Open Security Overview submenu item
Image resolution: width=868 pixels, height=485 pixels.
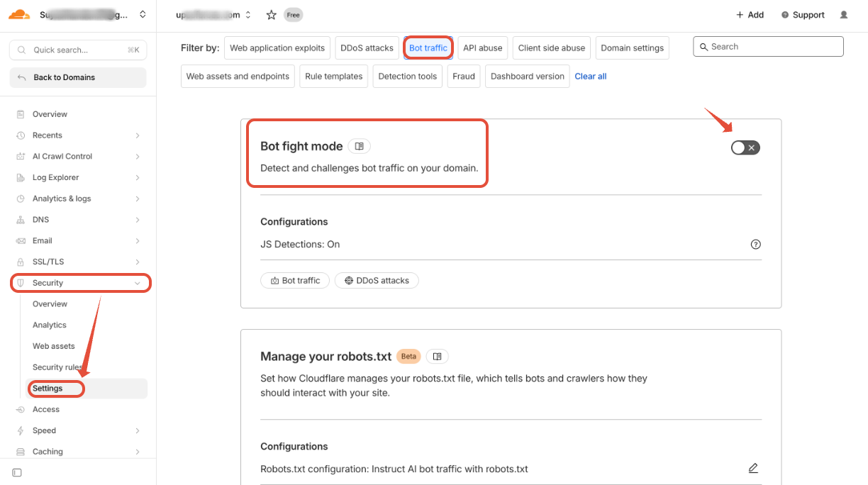pos(50,304)
